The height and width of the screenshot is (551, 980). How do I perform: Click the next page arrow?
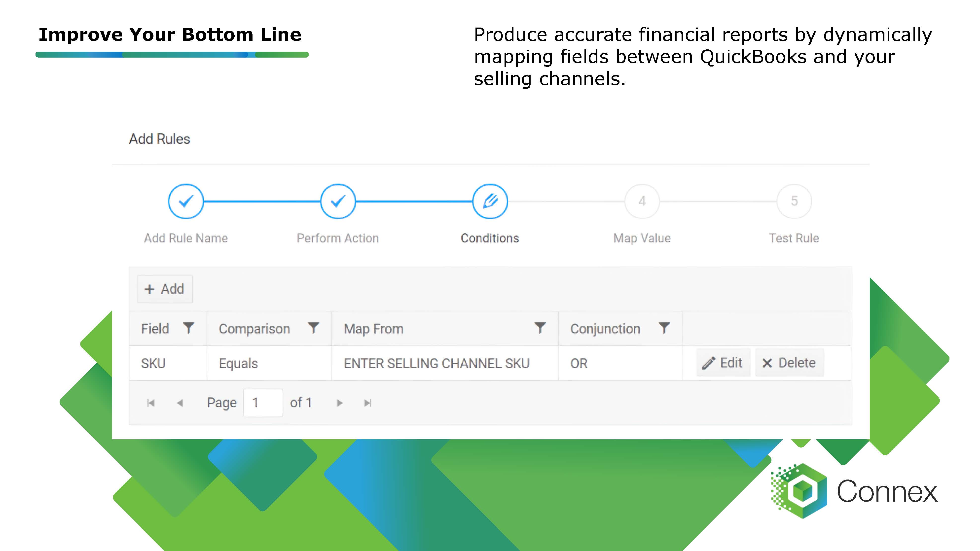pos(339,403)
